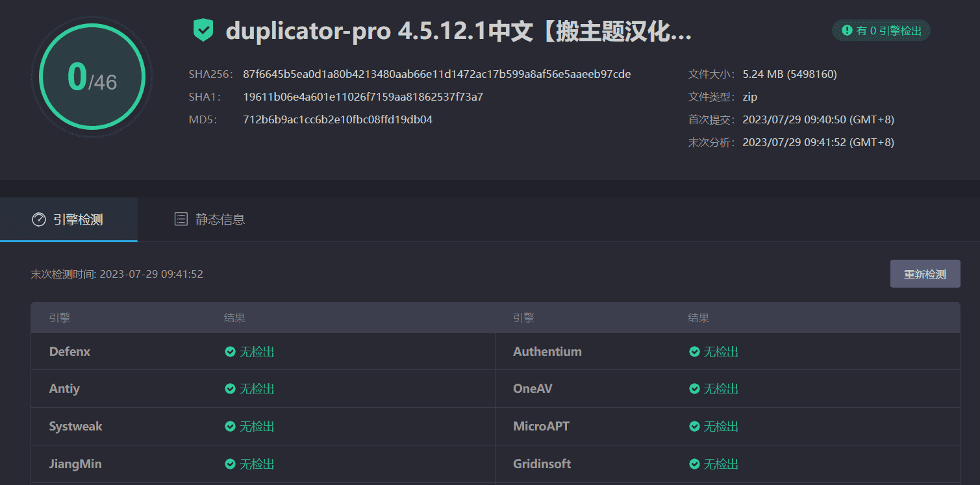Click the gauge icon in 引擎检测 tab
This screenshot has width=980, height=485.
click(39, 219)
